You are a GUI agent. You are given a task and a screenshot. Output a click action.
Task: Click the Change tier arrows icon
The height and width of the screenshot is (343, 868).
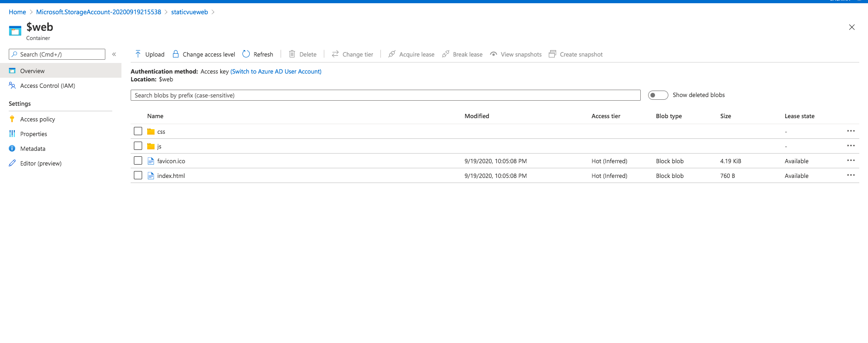click(x=335, y=54)
